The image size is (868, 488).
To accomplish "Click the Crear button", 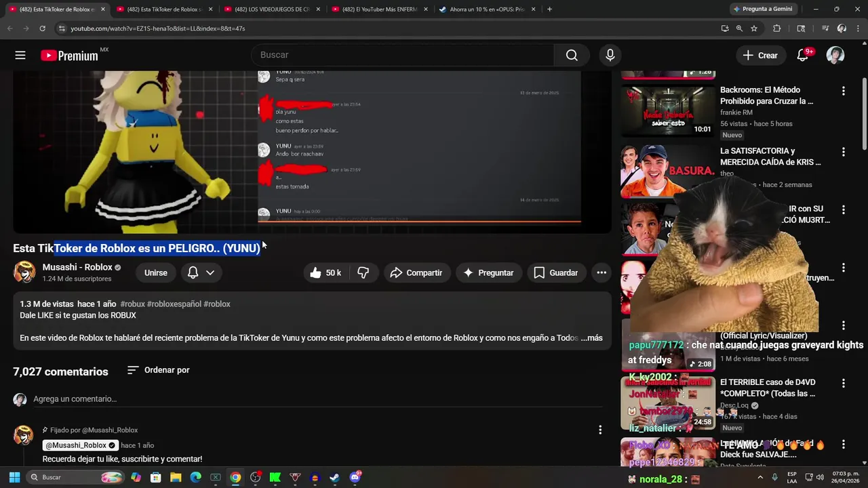I will click(760, 56).
